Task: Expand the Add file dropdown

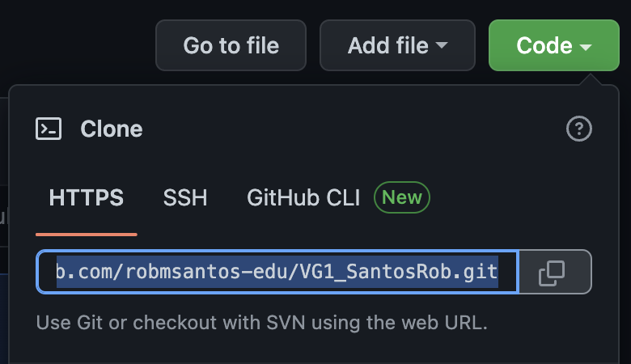Action: 396,45
